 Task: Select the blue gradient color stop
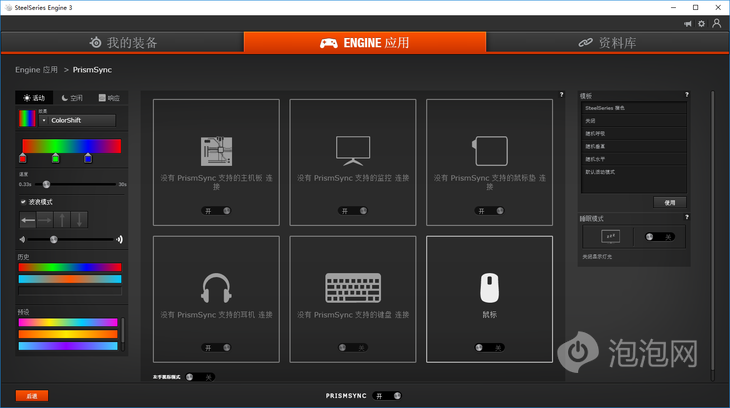click(x=88, y=158)
